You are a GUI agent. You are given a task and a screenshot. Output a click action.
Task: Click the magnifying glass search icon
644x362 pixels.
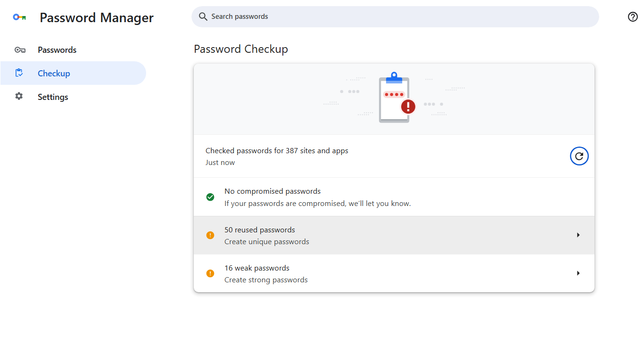point(203,16)
